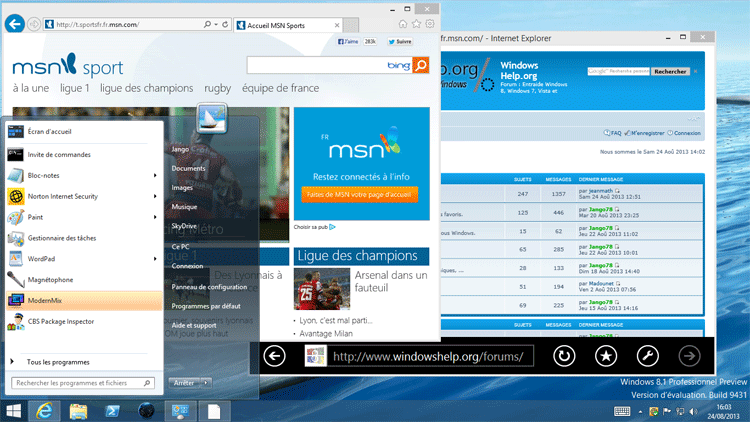Open Internet Explorer from the taskbar
Image resolution: width=750 pixels, height=422 pixels.
(x=43, y=411)
